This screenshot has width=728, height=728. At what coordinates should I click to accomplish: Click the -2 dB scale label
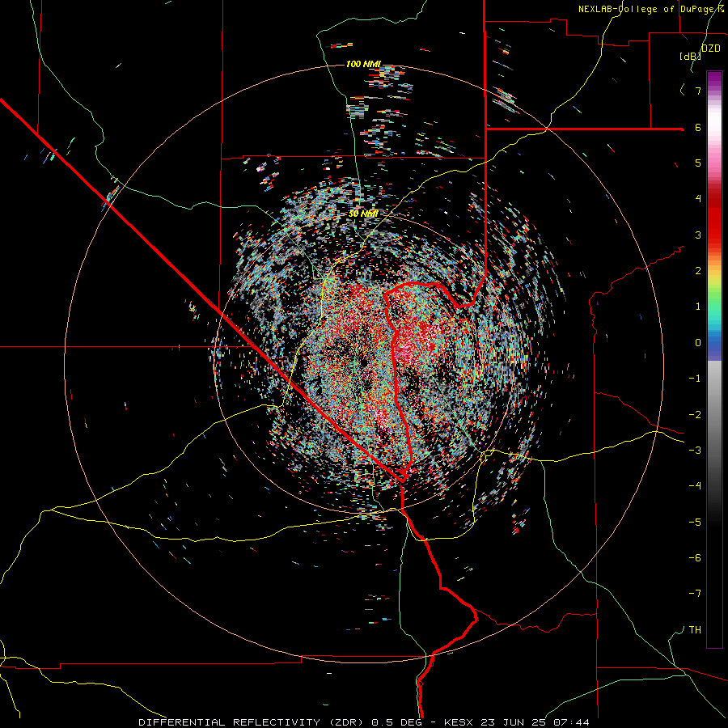(x=695, y=415)
